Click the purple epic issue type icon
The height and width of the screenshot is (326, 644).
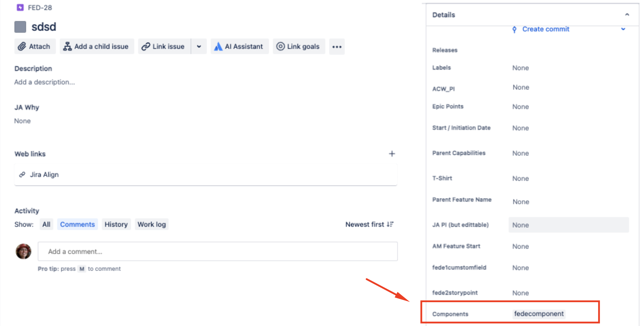point(20,7)
